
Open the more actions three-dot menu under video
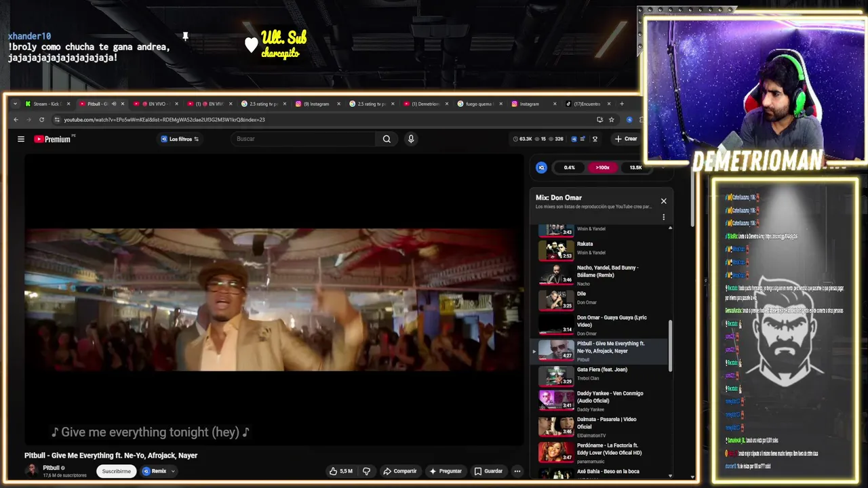[517, 471]
